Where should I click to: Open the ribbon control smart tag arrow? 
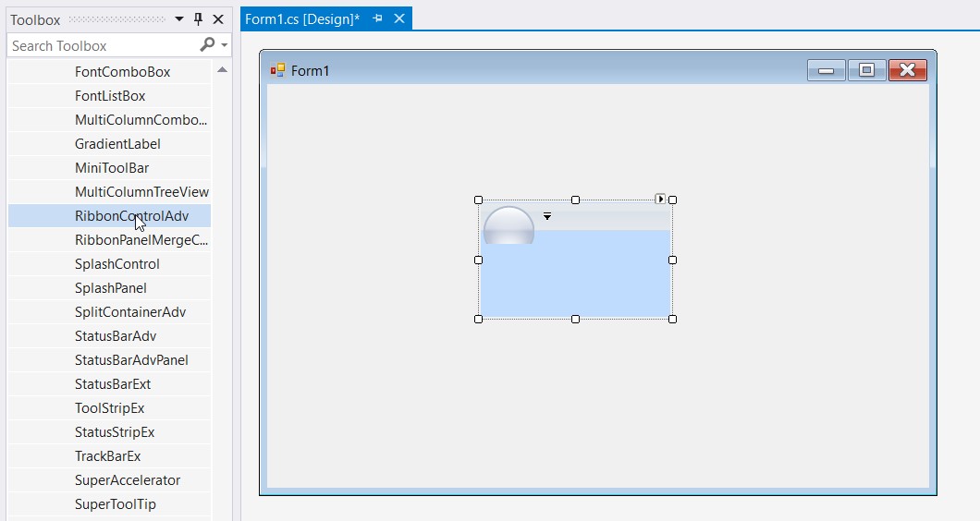tap(660, 199)
